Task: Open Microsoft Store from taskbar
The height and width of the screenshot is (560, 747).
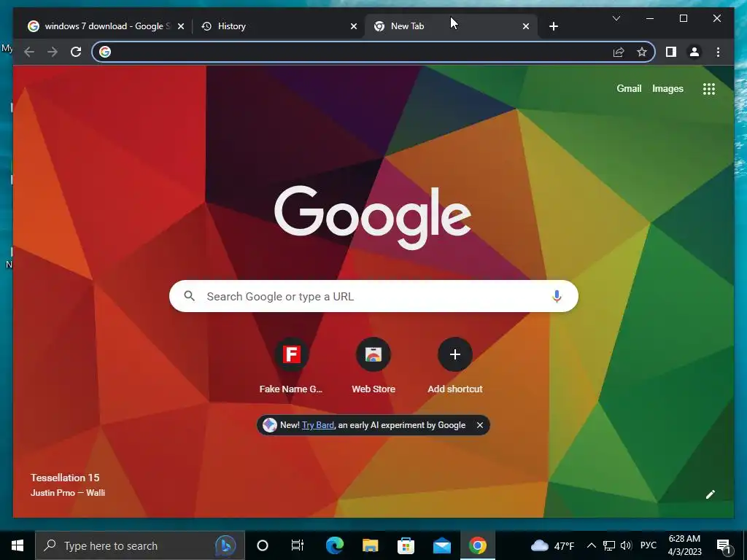Action: pyautogui.click(x=406, y=545)
